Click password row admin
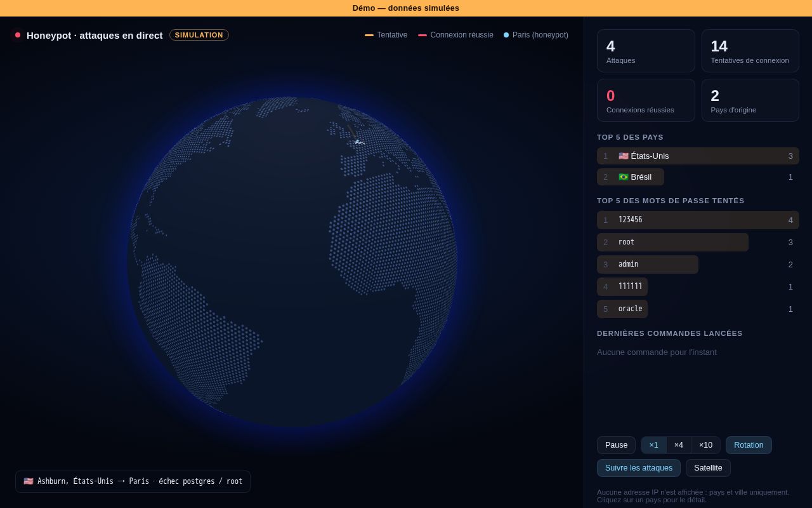The height and width of the screenshot is (508, 812). point(698,264)
